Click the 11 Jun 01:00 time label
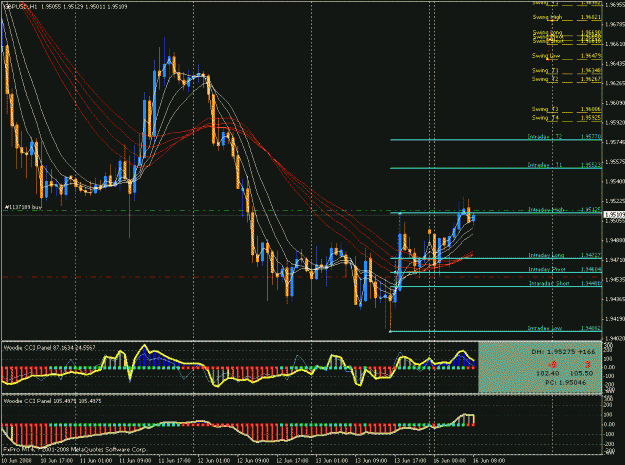The height and width of the screenshot is (465, 625). click(96, 461)
